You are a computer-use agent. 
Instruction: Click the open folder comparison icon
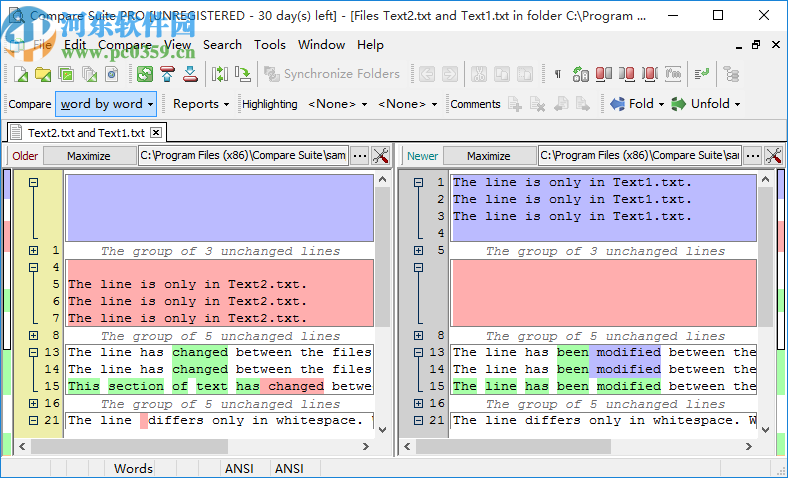tap(43, 74)
